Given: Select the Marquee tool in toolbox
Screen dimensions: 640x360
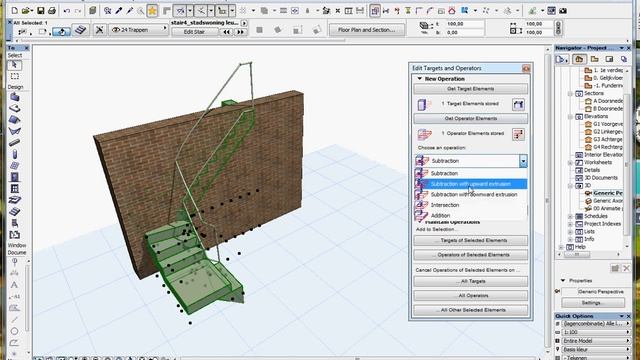Looking at the screenshot, I should click(14, 76).
